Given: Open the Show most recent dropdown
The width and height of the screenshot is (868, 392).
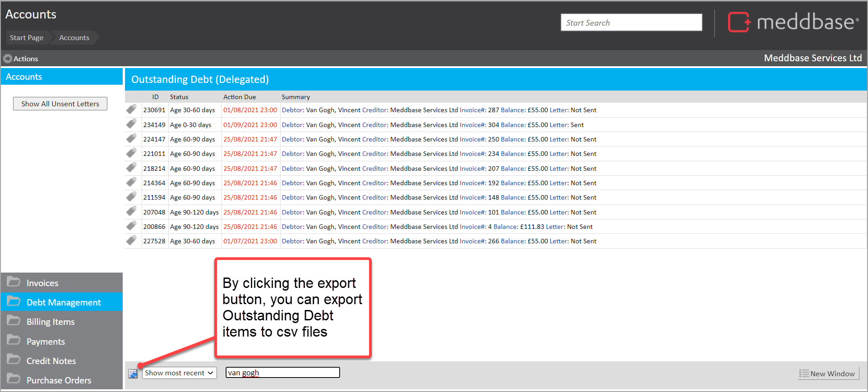Looking at the screenshot, I should 179,373.
